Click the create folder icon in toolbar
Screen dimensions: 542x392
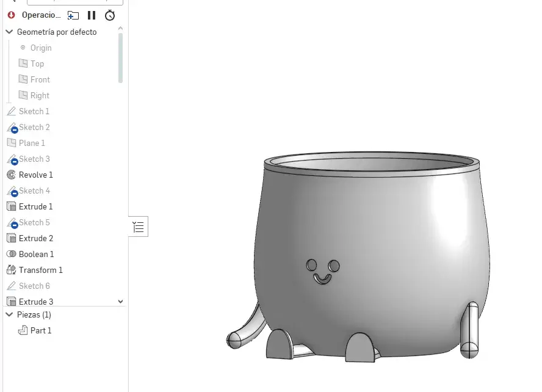point(73,15)
